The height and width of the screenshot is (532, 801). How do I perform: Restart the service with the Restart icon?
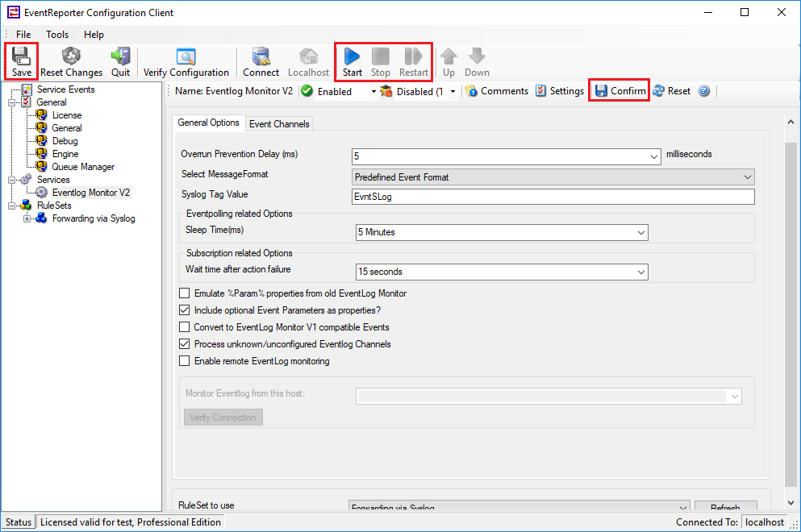pos(413,62)
